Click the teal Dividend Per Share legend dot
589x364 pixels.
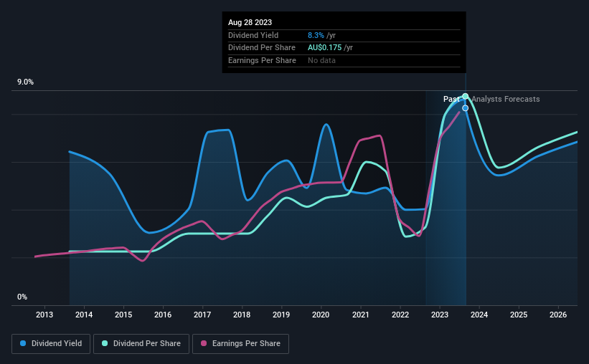point(105,343)
